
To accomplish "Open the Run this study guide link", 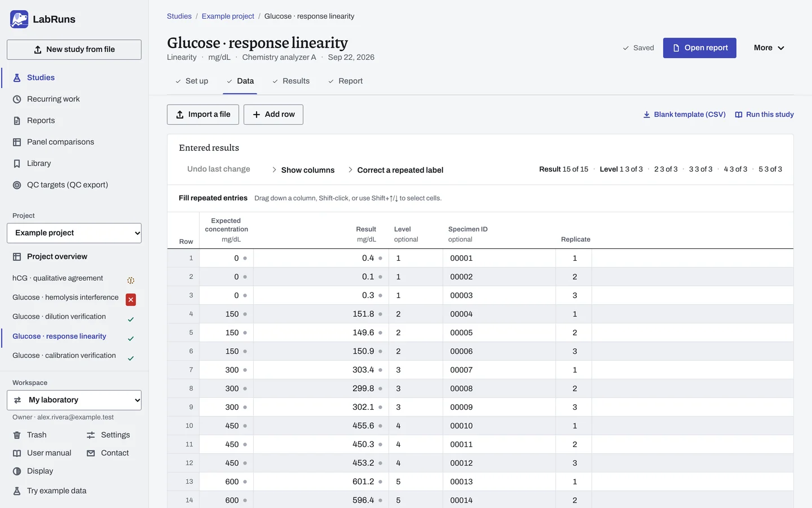I will pyautogui.click(x=764, y=115).
